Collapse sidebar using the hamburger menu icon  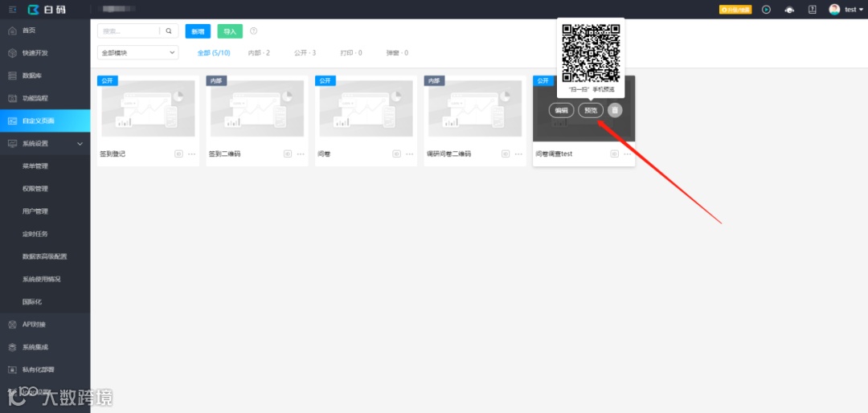tap(13, 10)
